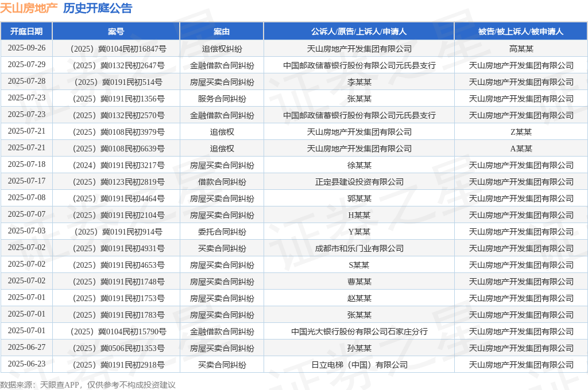The width and height of the screenshot is (588, 390).
Task: Click plaintiff 赵某某
Action: [x=359, y=298]
